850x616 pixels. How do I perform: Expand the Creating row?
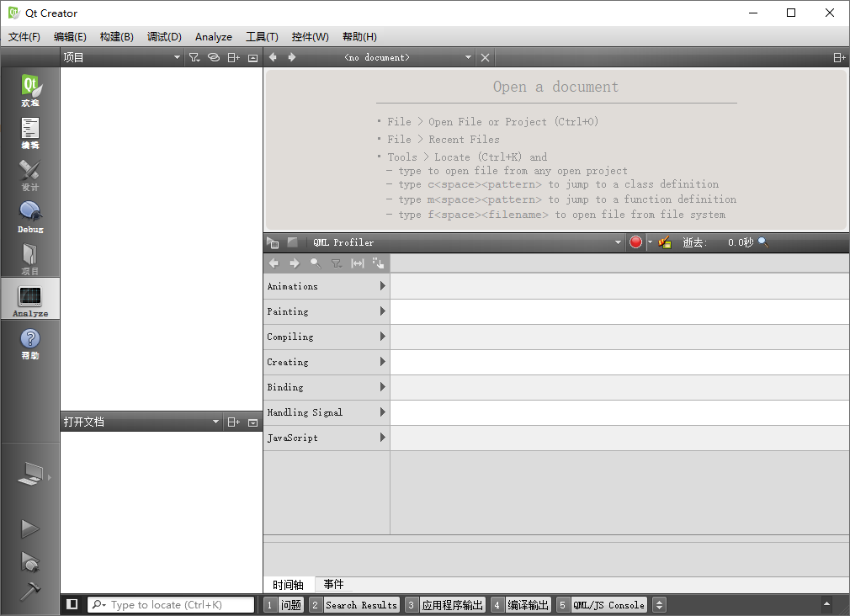click(382, 362)
